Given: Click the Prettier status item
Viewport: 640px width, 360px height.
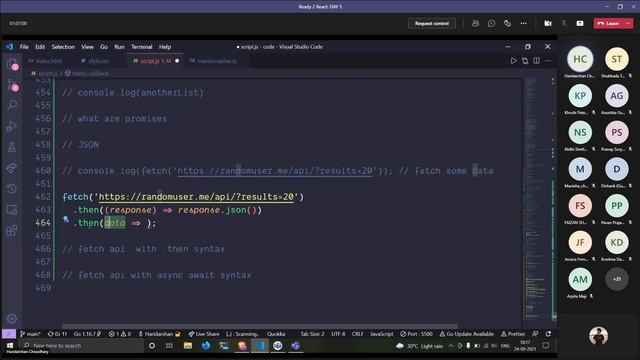Looking at the screenshot, I should (513, 334).
